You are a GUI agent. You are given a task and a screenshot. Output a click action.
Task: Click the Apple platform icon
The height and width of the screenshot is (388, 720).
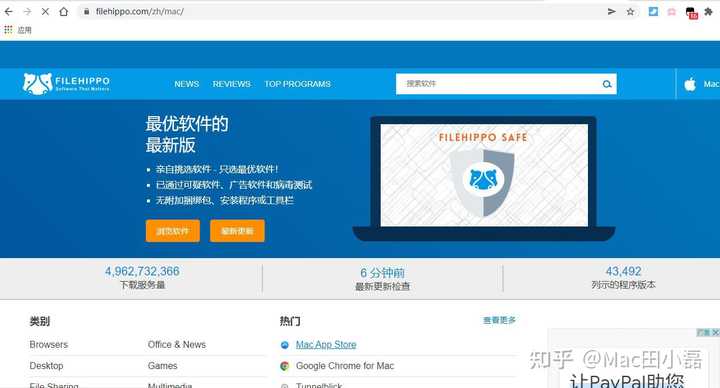690,84
